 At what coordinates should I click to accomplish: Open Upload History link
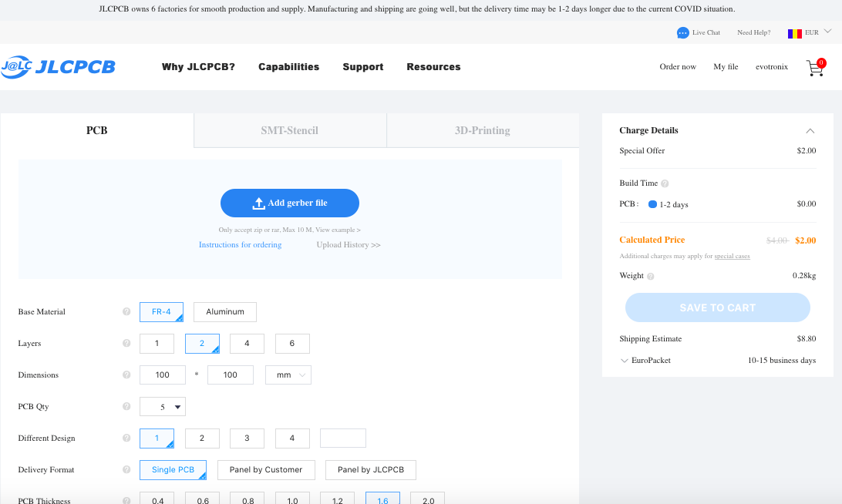(349, 245)
